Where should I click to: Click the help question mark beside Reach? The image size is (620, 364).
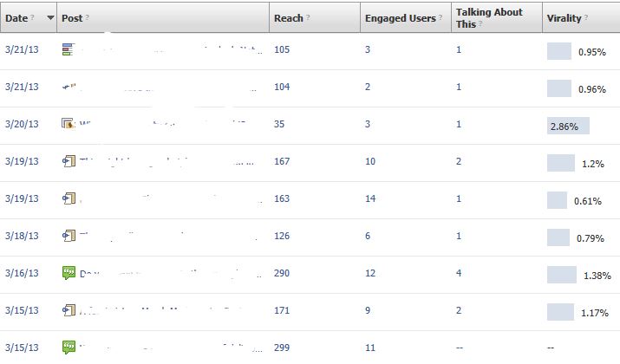coord(309,18)
